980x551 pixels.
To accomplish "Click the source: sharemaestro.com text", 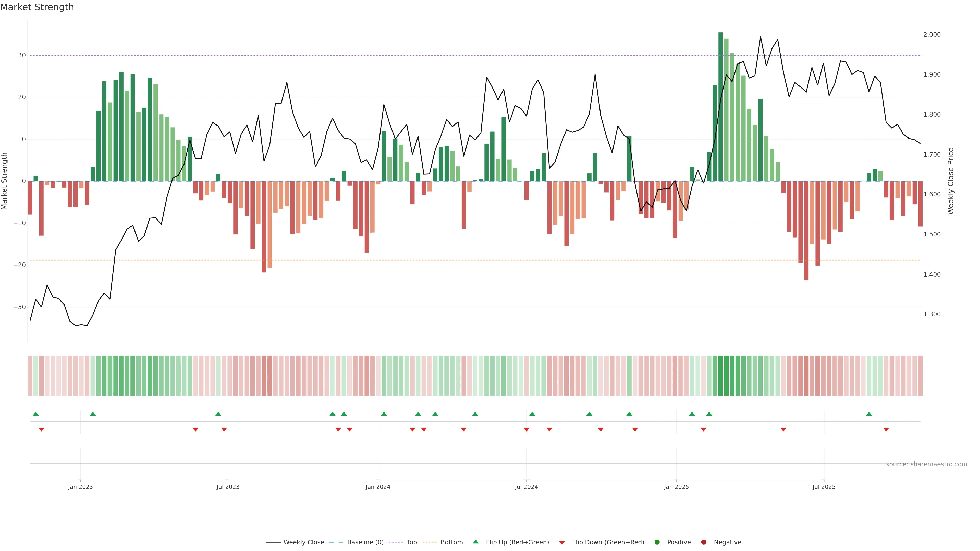I will (x=926, y=464).
